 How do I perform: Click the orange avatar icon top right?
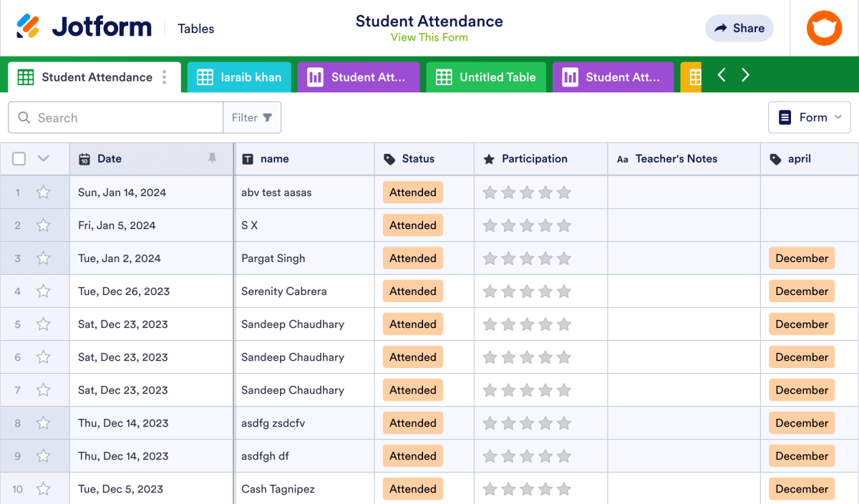coord(824,28)
